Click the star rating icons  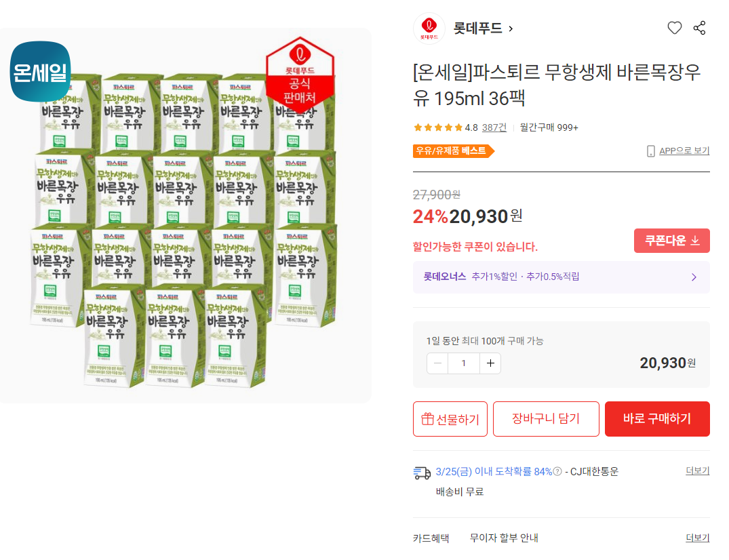pos(438,127)
